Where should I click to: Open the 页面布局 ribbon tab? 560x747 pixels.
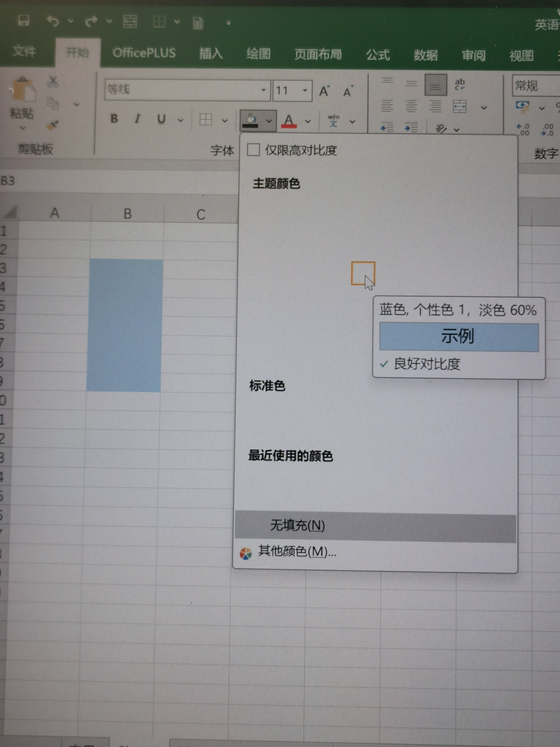318,54
